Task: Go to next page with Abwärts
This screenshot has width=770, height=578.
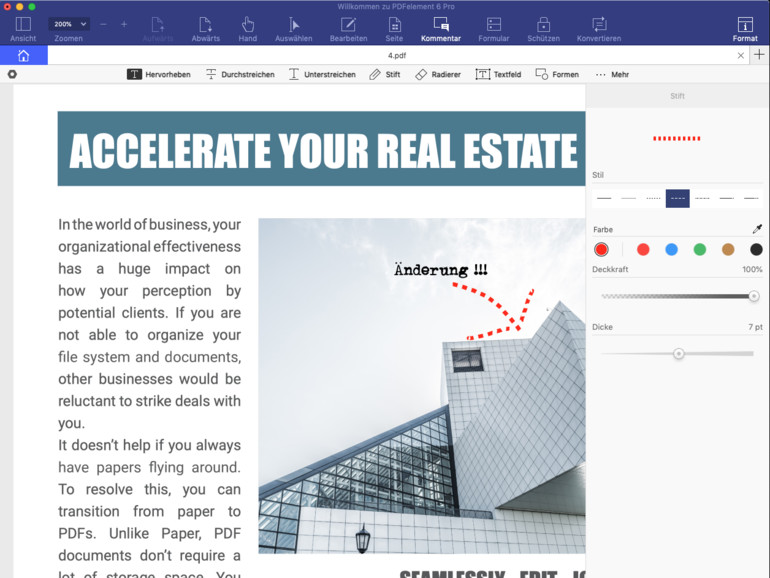Action: click(x=205, y=29)
